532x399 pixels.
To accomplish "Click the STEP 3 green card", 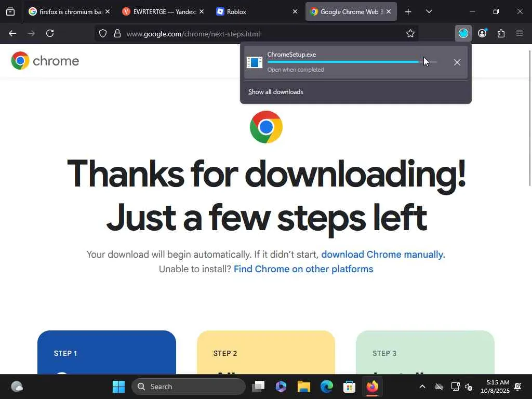I will 425,352.
